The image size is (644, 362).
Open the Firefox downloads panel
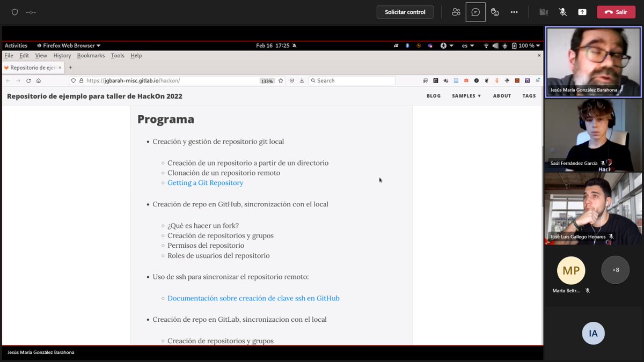[303, 80]
